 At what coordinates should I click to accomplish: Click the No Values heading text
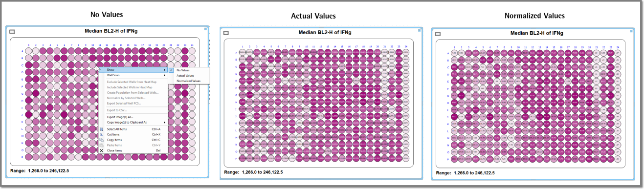pyautogui.click(x=107, y=15)
